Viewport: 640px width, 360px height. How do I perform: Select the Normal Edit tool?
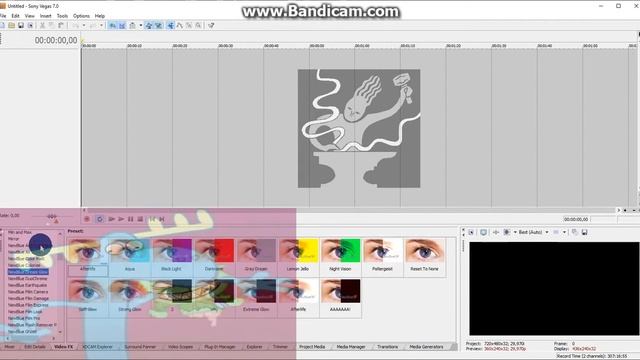click(x=171, y=25)
